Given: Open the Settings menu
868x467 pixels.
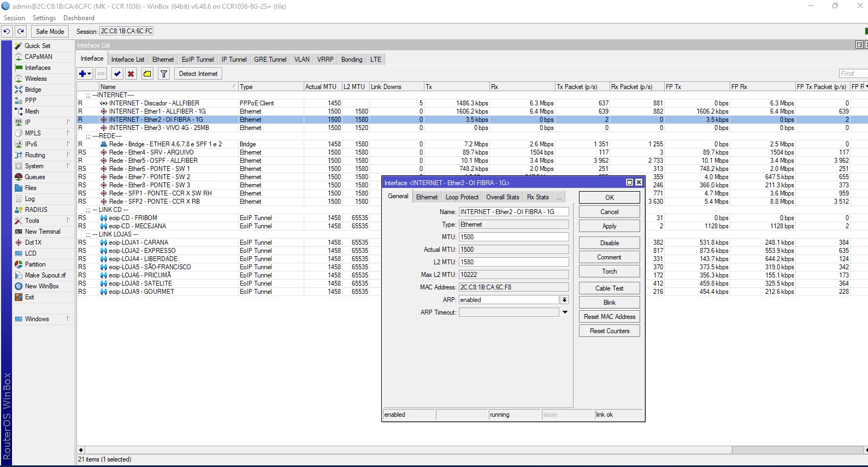Looking at the screenshot, I should pos(44,18).
